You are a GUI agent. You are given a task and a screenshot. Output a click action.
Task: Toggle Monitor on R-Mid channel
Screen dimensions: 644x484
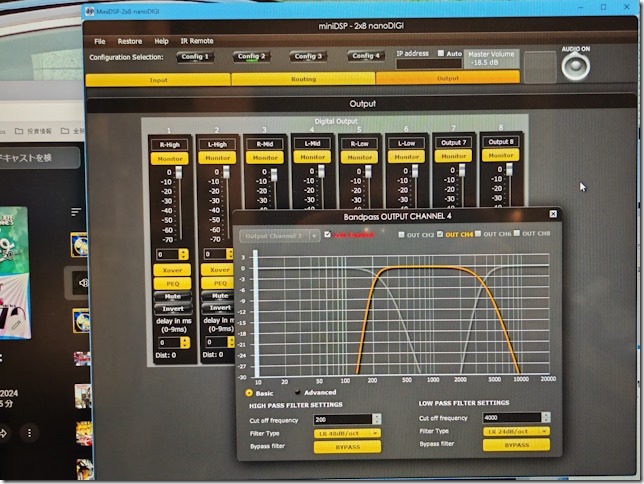(265, 157)
